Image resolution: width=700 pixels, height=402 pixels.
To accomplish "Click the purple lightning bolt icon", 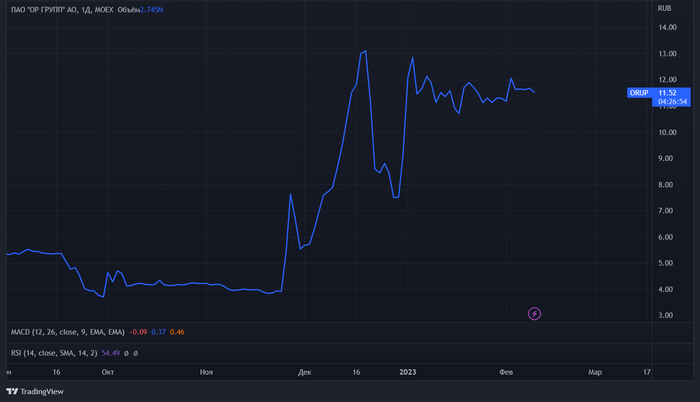I will [x=534, y=314].
